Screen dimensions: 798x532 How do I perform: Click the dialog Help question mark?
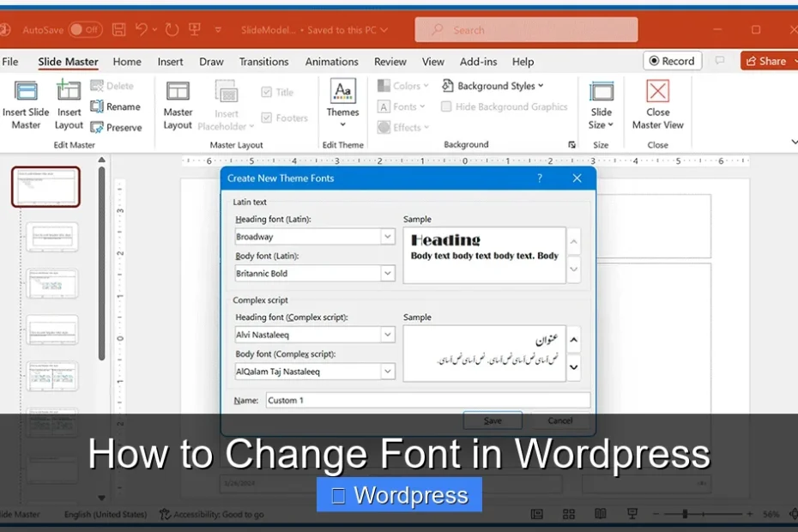540,178
